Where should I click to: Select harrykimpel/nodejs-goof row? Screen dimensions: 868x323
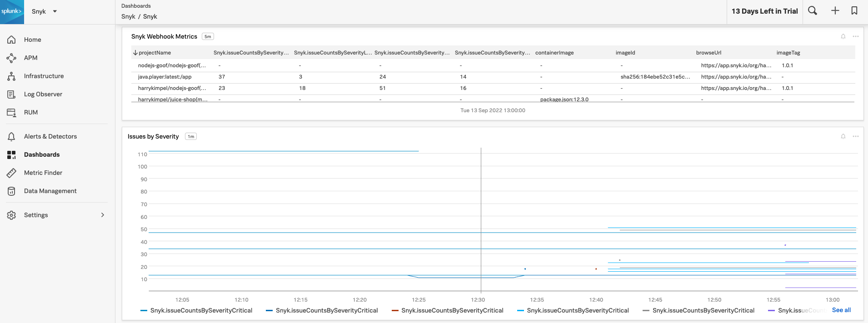493,88
